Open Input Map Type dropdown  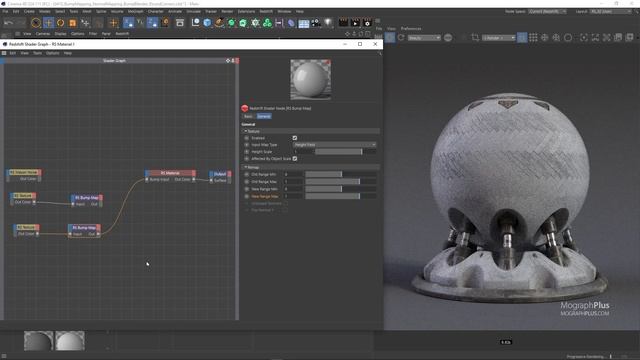334,145
